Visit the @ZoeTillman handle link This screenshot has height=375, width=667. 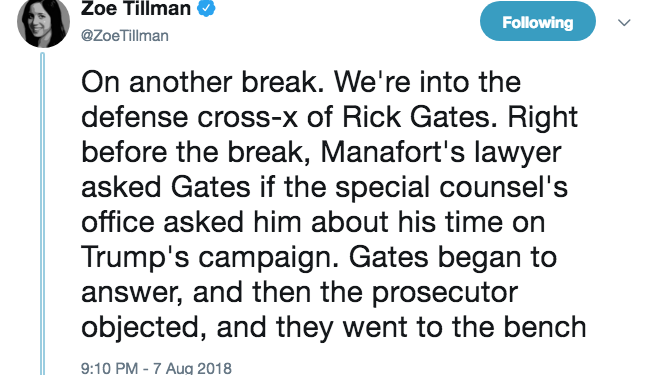point(125,36)
